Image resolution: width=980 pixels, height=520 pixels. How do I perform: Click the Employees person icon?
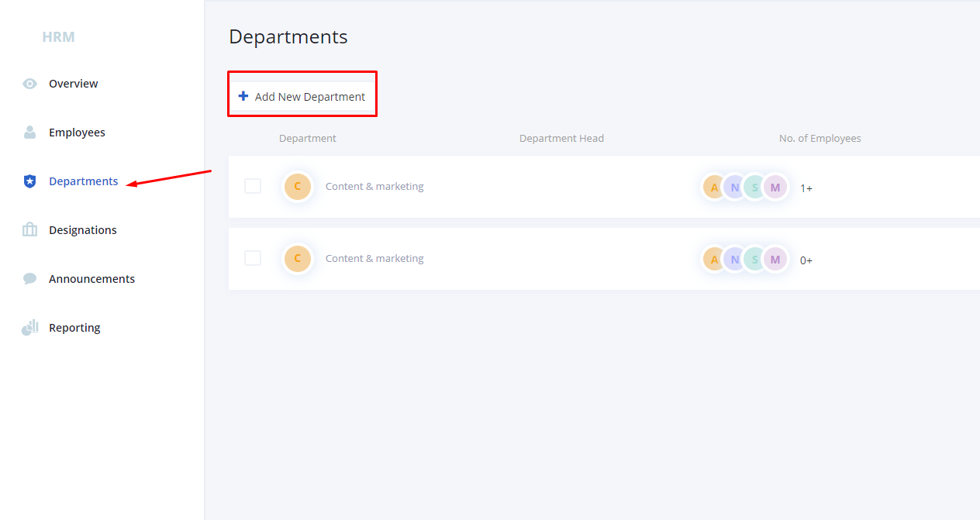tap(29, 132)
